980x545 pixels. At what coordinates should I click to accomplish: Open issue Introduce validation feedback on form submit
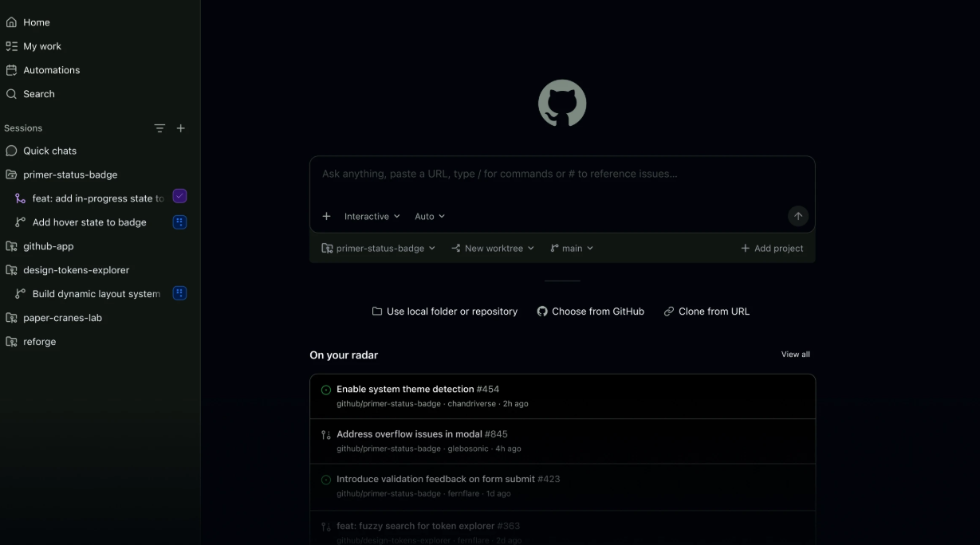click(x=562, y=486)
